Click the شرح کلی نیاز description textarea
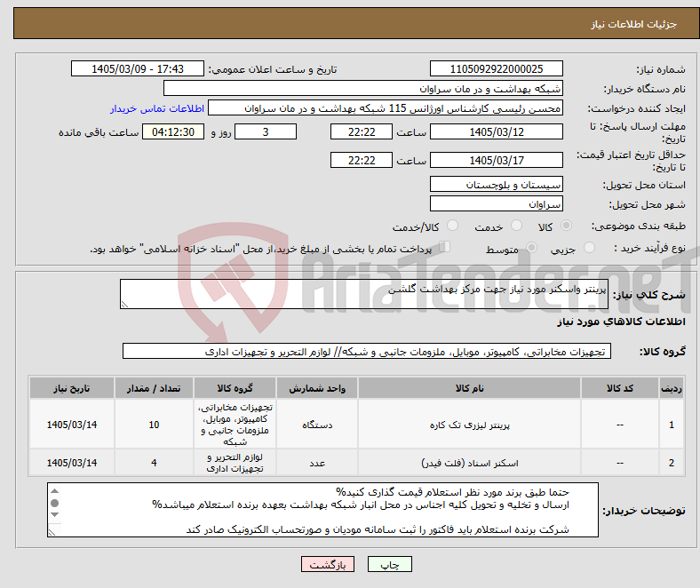This screenshot has height=588, width=700. (x=364, y=294)
